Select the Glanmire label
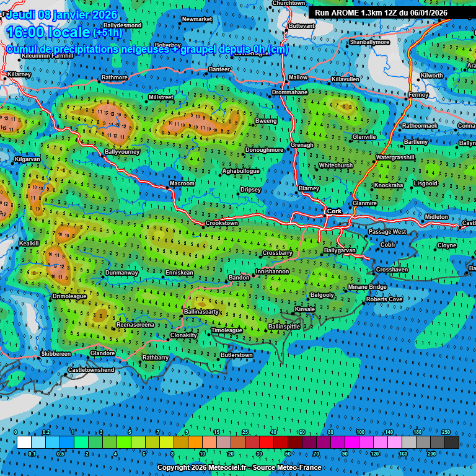Image resolution: width=476 pixels, height=476 pixels. 364,203
